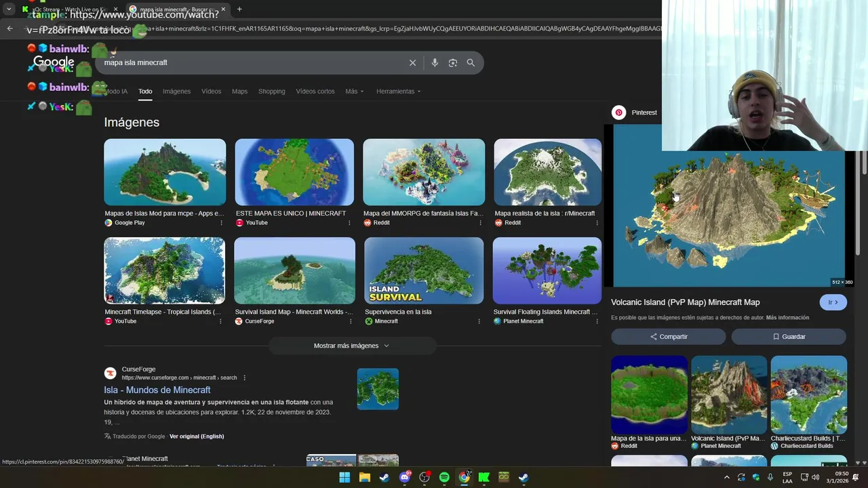
Task: Click the tray microphone icon
Action: [771, 477]
